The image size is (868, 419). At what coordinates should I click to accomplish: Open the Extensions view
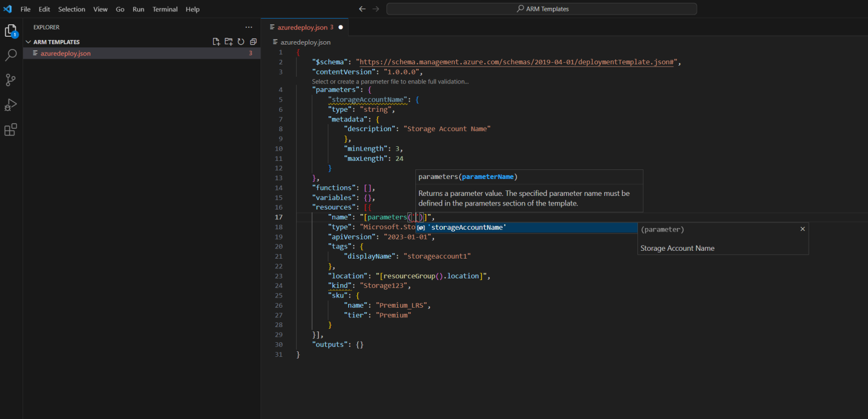pos(11,130)
